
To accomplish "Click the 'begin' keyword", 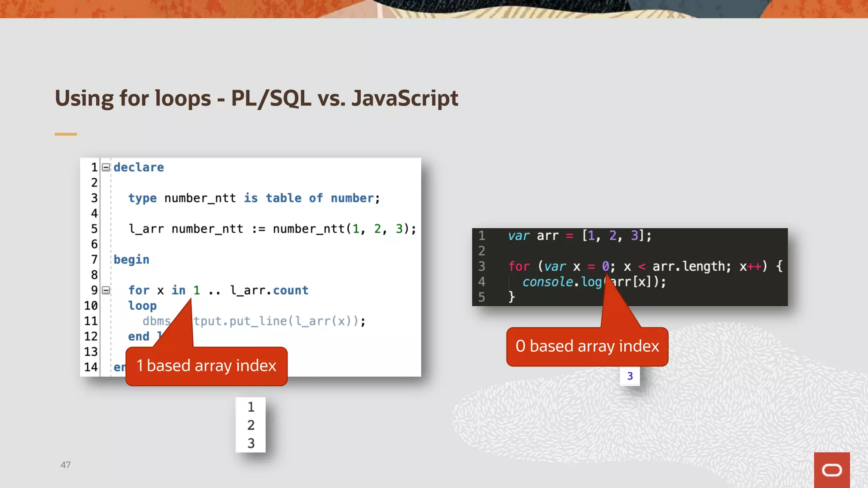I will pos(131,260).
